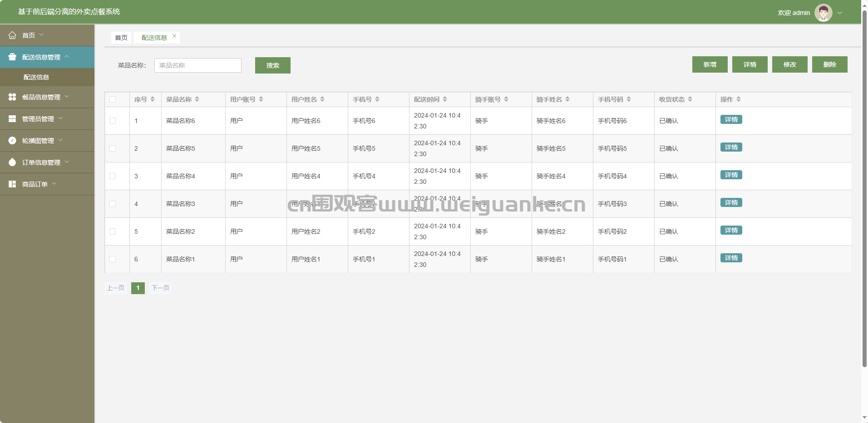Click the gift icon for 配送信息管理
The height and width of the screenshot is (423, 868).
(12, 57)
